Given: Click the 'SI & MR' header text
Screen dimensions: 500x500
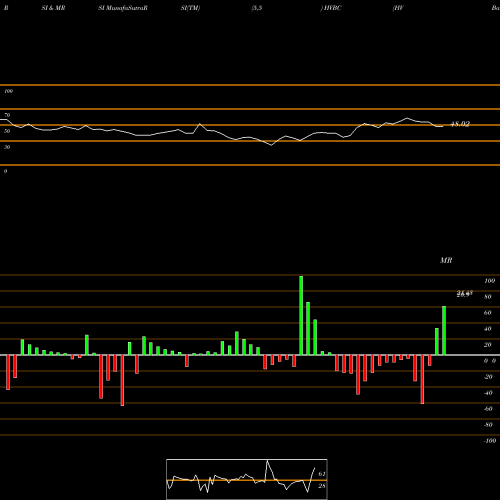Looking at the screenshot, I should (53, 8).
